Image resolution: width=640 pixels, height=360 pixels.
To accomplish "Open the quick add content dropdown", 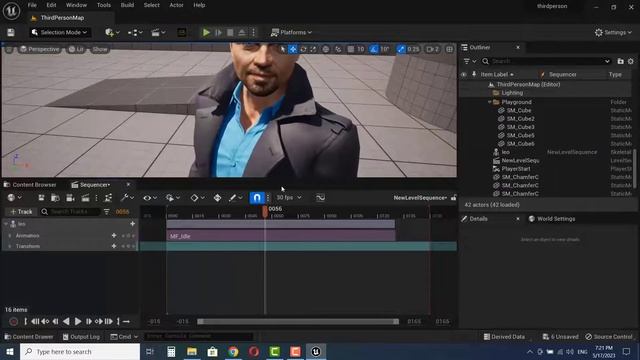I will [112, 32].
